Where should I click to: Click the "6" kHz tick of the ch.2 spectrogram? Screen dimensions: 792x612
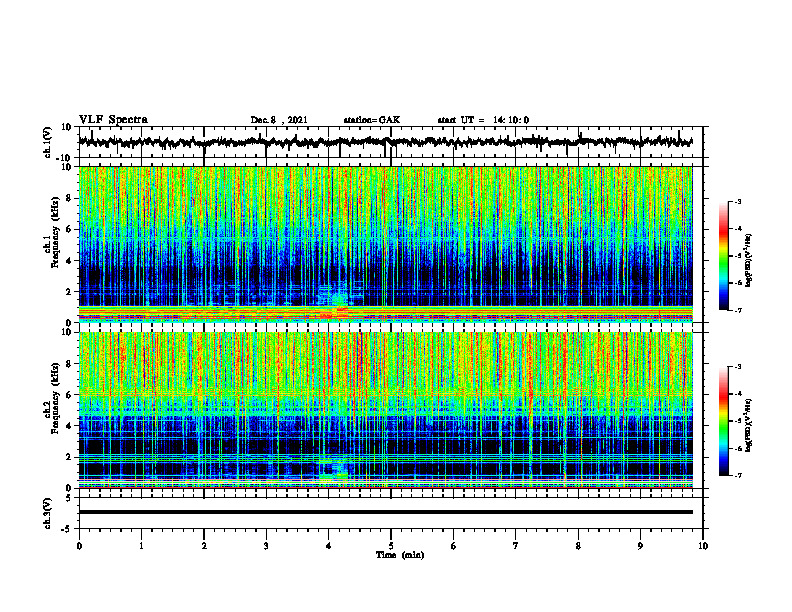[70, 395]
